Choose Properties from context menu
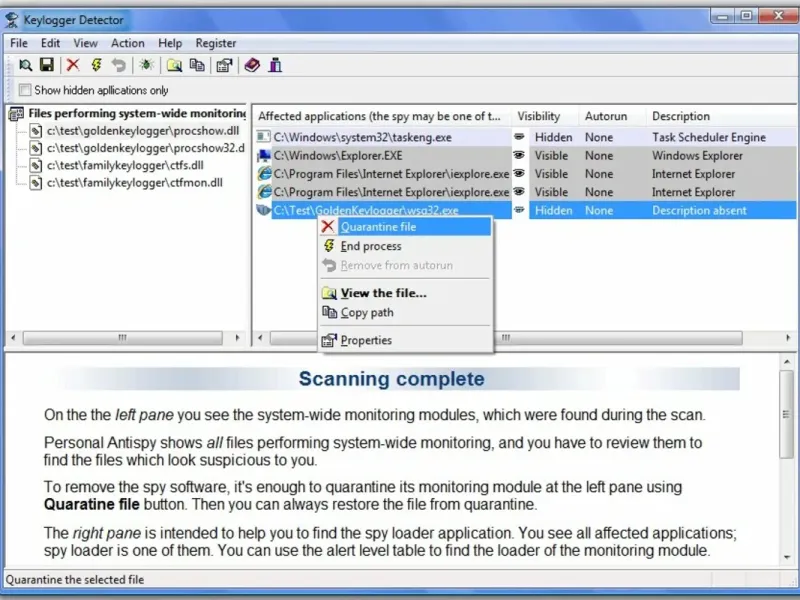The height and width of the screenshot is (600, 800). (406, 340)
